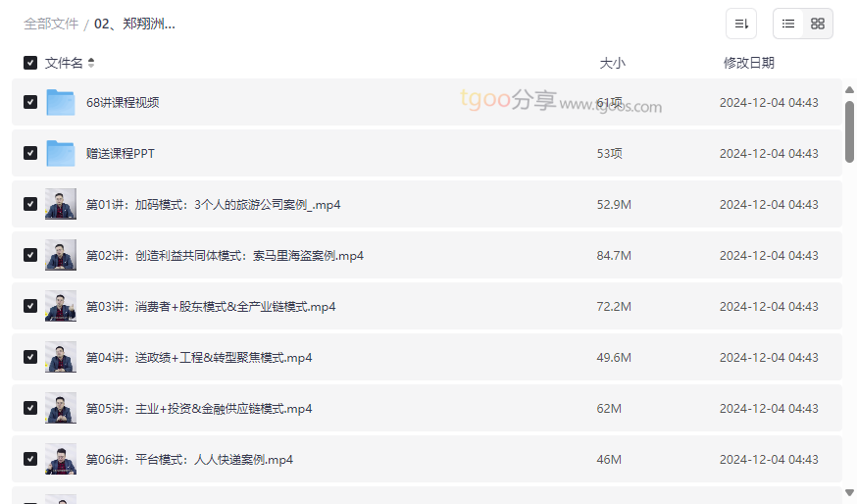Open 第02讲 索马里海盗案例 video file
The image size is (857, 504).
click(225, 256)
